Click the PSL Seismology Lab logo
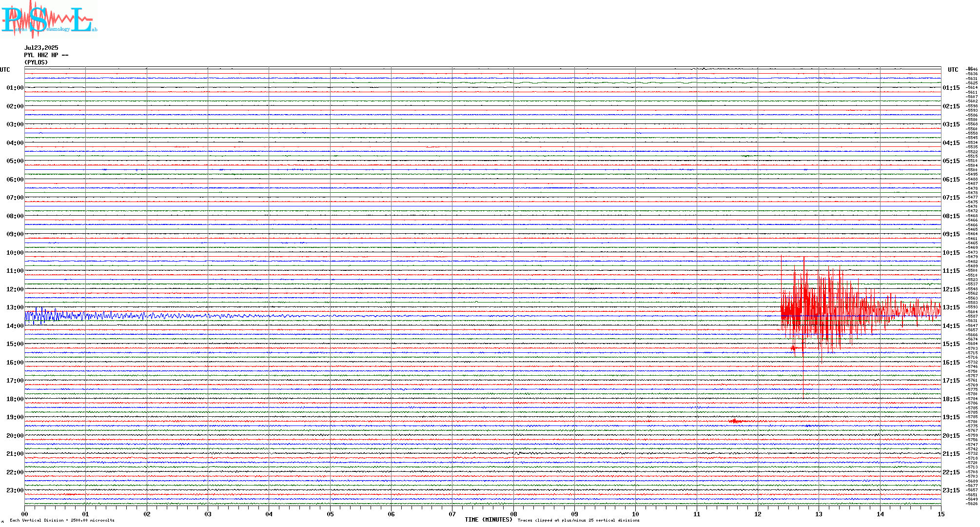 [x=49, y=20]
